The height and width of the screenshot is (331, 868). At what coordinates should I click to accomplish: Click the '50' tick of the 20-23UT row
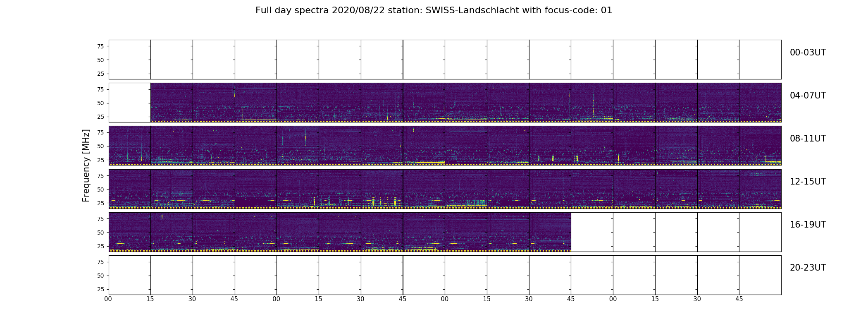[x=100, y=276]
